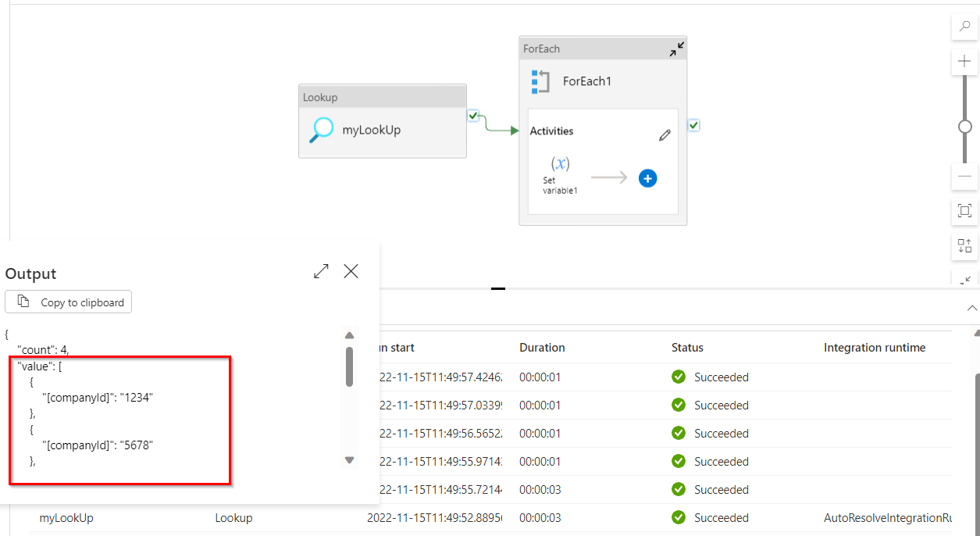The image size is (980, 536).
Task: Click the run start ending 55.9714
Action: (x=441, y=462)
